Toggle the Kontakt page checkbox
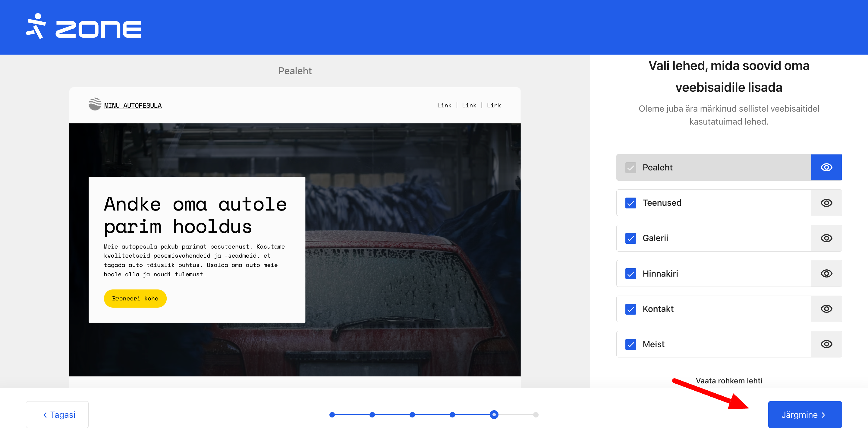This screenshot has height=441, width=868. (631, 309)
